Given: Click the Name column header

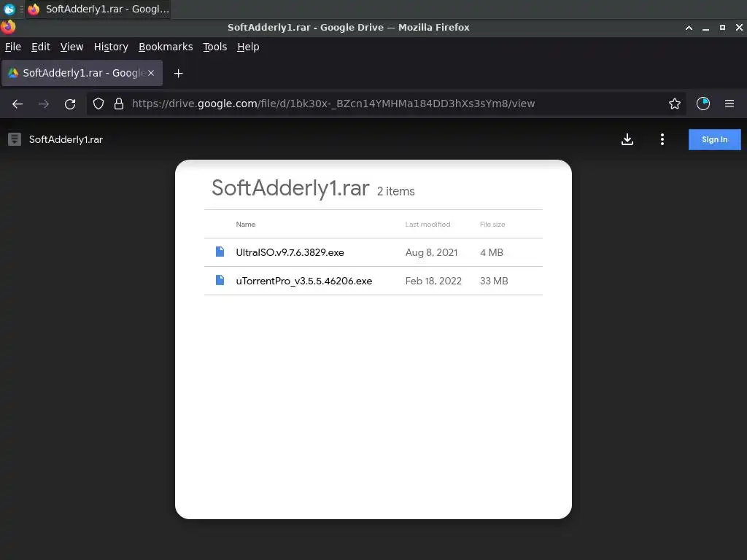Looking at the screenshot, I should [x=246, y=225].
